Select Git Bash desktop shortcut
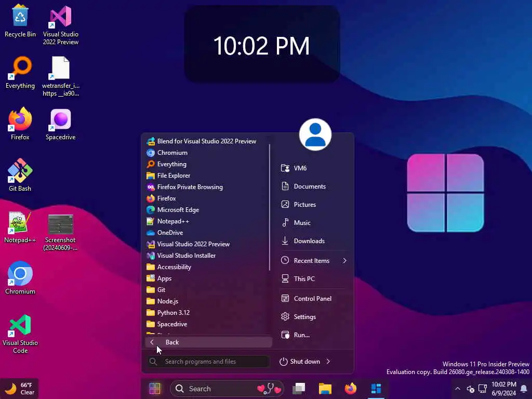Screen dimensions: 532x399 (20, 175)
